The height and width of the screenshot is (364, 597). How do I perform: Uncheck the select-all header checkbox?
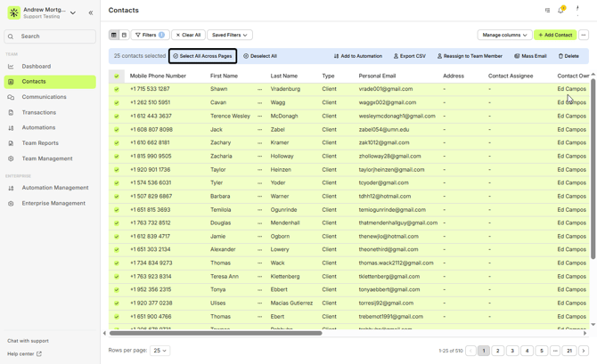coord(116,76)
